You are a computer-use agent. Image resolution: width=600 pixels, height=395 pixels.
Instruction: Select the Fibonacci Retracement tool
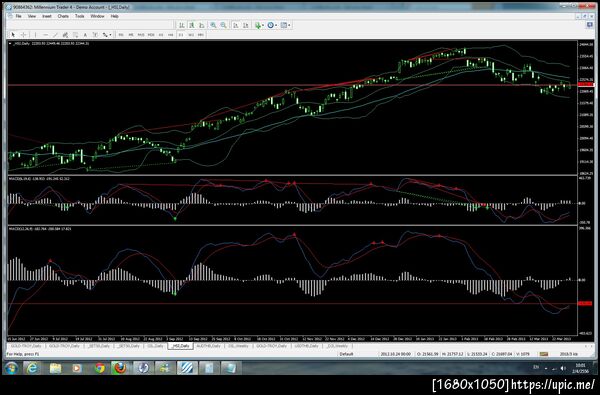coord(75,35)
